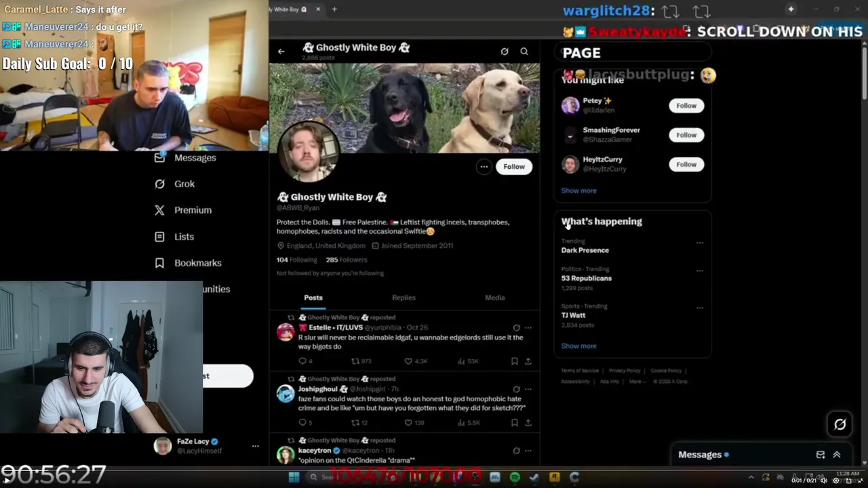Open Petey's avatar in suggestions
Viewport: 868px width, 488px height.
tap(570, 106)
